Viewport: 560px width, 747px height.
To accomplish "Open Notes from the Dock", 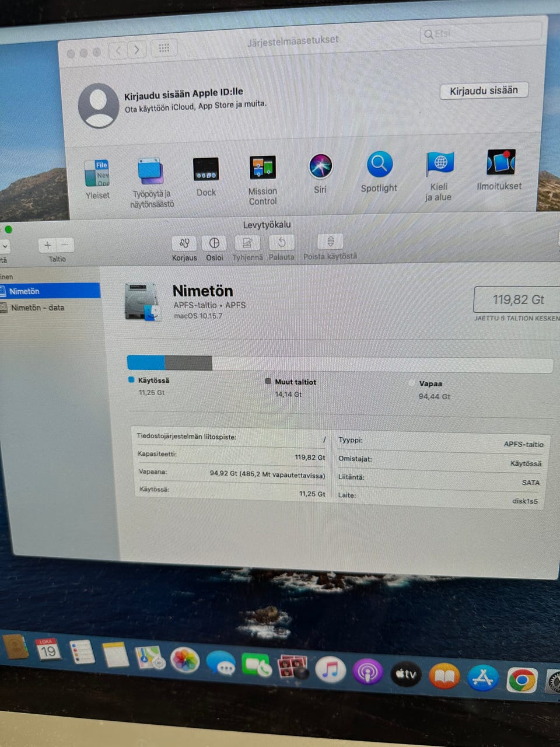I will 116,654.
